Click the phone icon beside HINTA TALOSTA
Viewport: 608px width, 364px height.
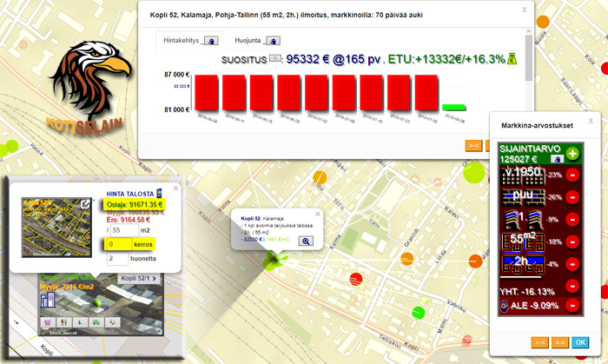pyautogui.click(x=159, y=193)
